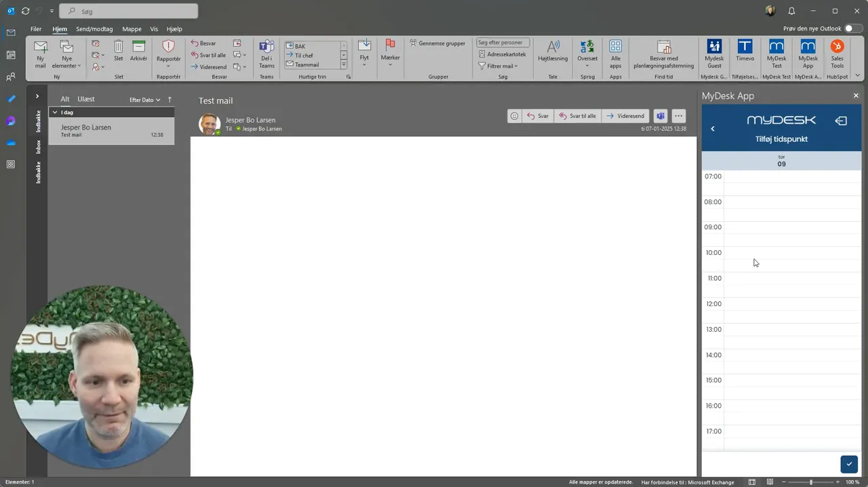Switch to the Mappe tab
This screenshot has width=868, height=487.
coord(132,29)
